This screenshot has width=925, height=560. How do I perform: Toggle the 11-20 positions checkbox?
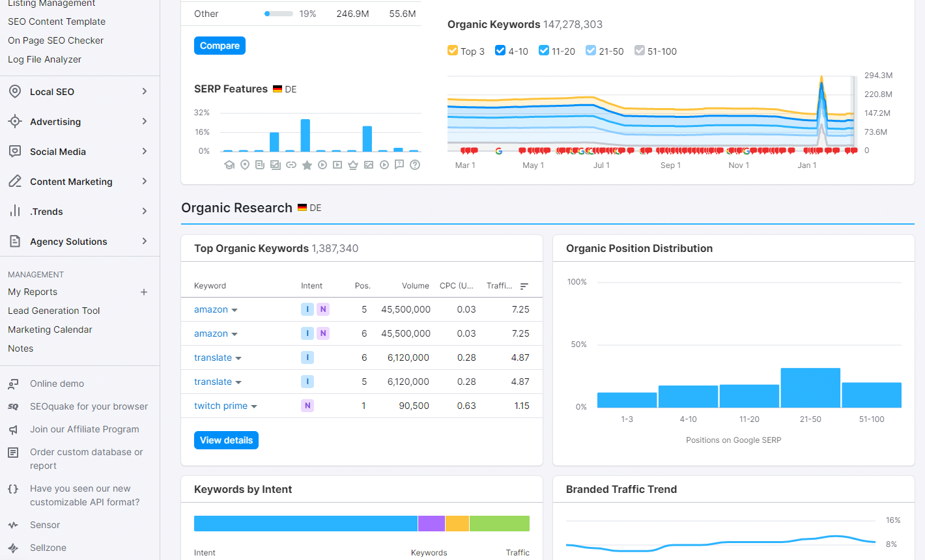544,51
